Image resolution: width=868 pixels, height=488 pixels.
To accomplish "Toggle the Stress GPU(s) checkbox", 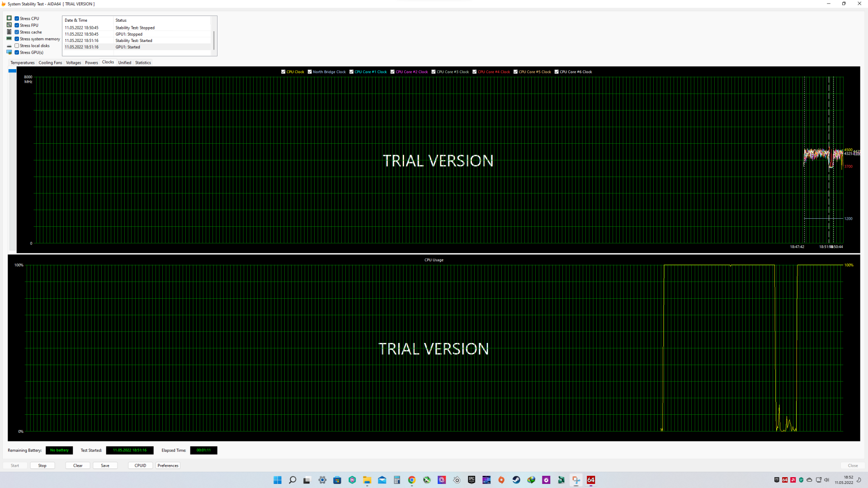I will (17, 52).
